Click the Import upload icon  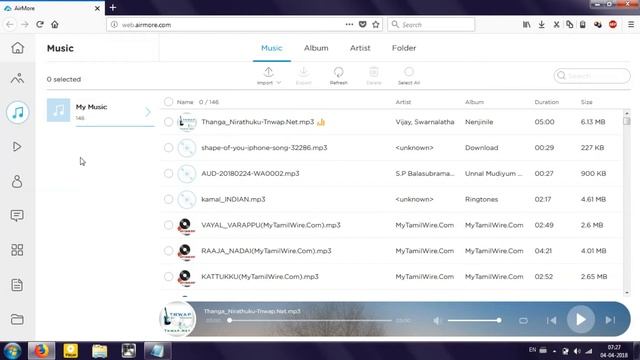(268, 72)
